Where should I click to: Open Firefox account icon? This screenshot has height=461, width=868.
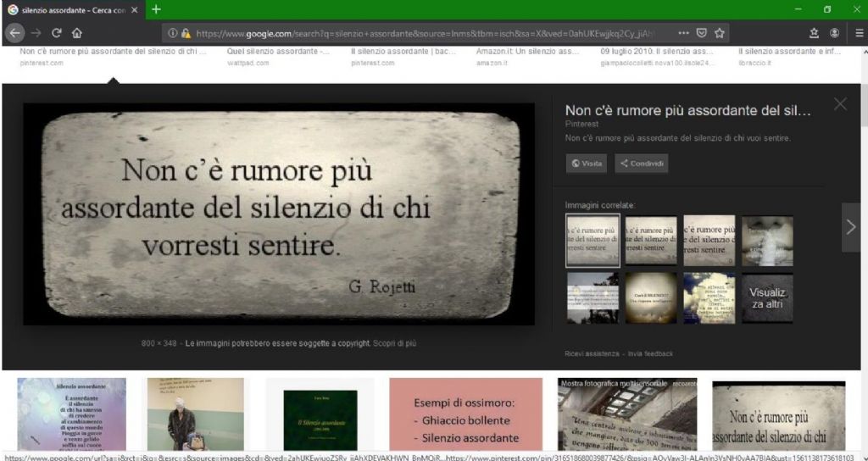click(x=834, y=33)
